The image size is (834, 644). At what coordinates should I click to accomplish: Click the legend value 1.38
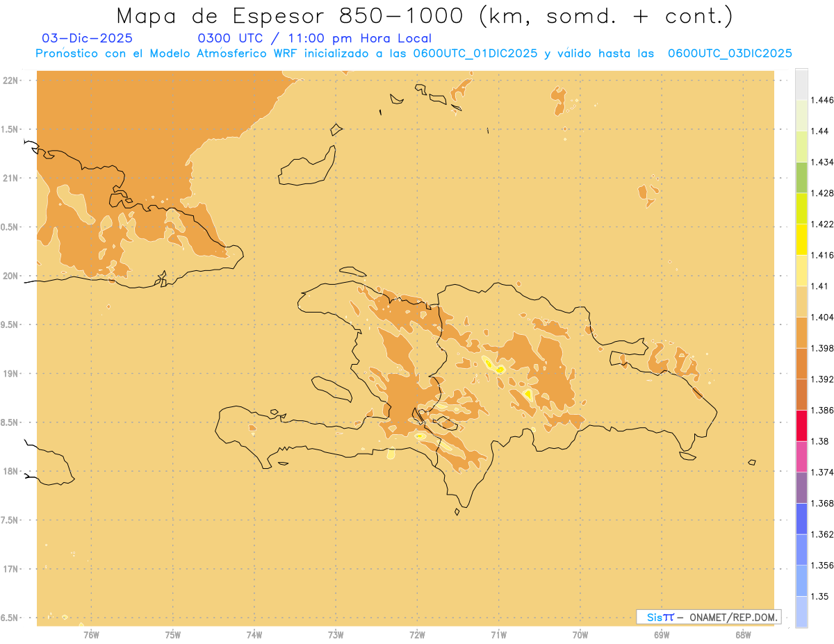(820, 441)
